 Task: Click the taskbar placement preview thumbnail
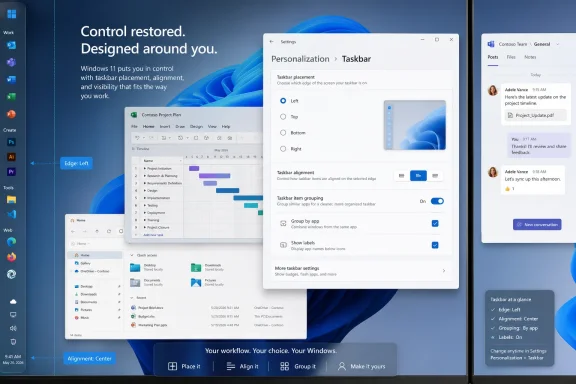pos(415,125)
